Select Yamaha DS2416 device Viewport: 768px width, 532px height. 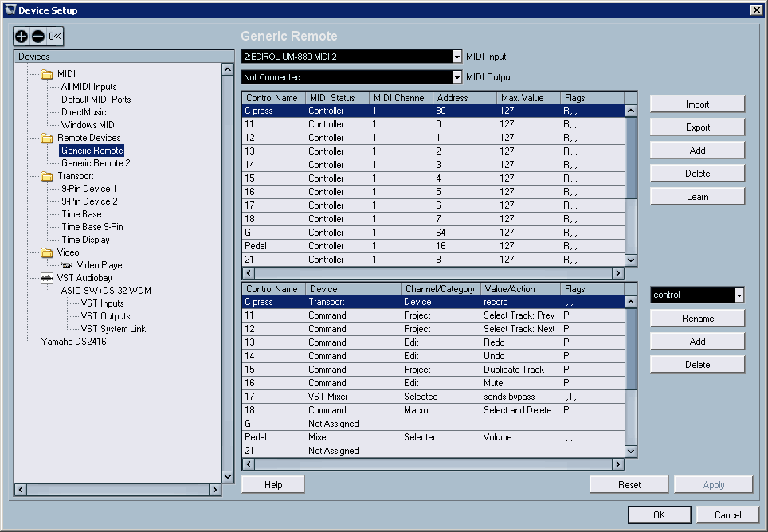pyautogui.click(x=73, y=342)
